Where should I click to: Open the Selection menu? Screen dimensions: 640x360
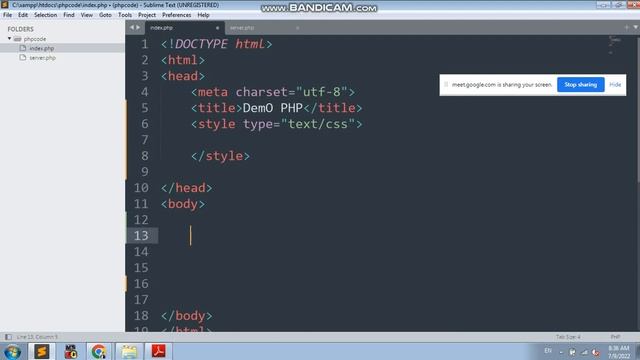click(x=45, y=15)
